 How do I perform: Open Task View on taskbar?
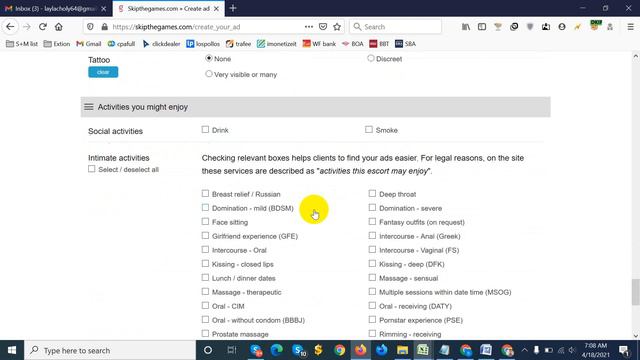[x=232, y=350]
